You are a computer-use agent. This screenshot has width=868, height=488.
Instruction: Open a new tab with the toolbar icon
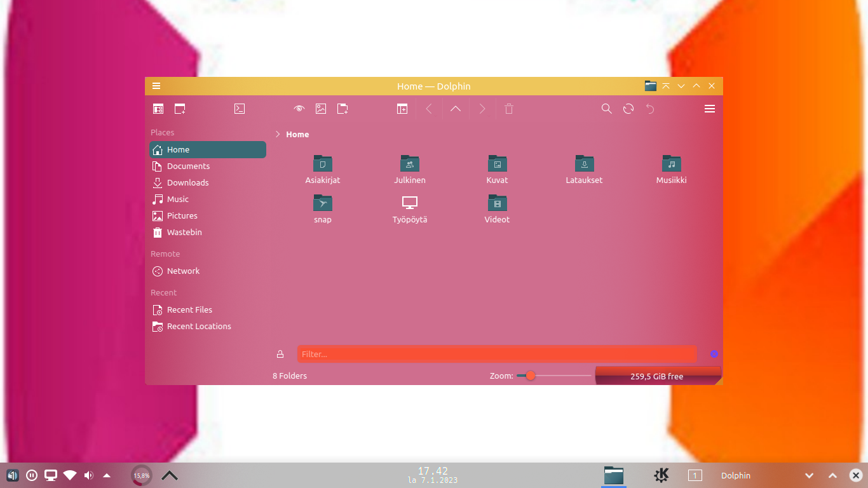click(x=180, y=109)
